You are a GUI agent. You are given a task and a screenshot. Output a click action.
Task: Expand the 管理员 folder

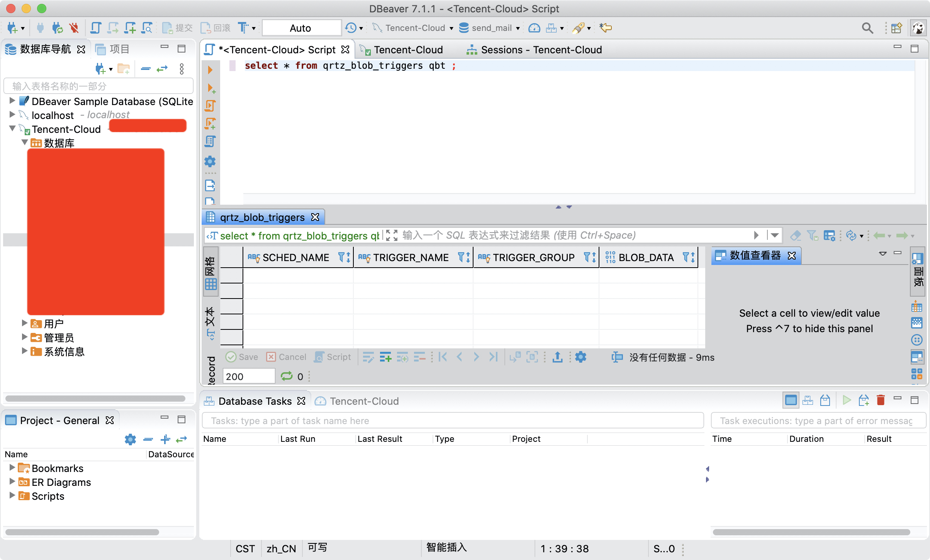click(x=24, y=337)
